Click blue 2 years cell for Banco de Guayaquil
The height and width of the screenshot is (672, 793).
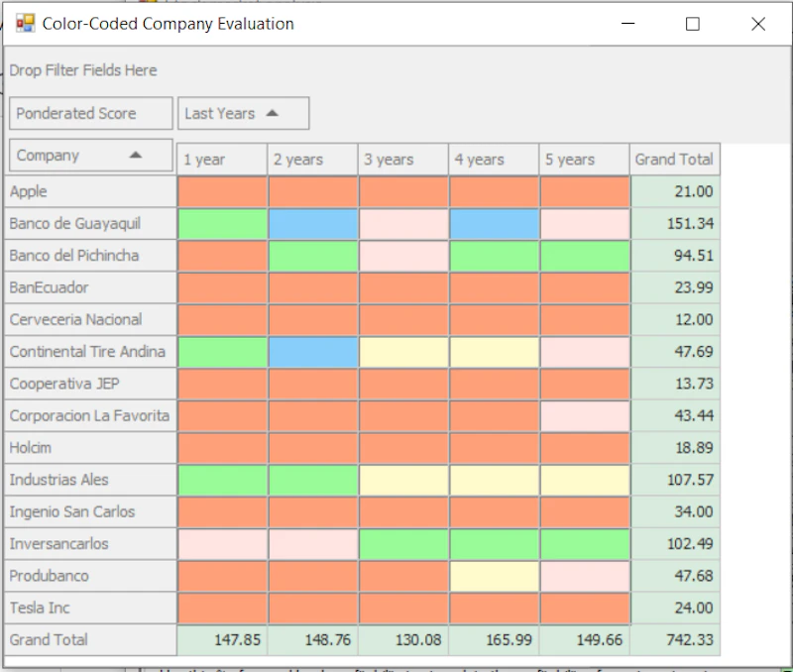pos(312,223)
